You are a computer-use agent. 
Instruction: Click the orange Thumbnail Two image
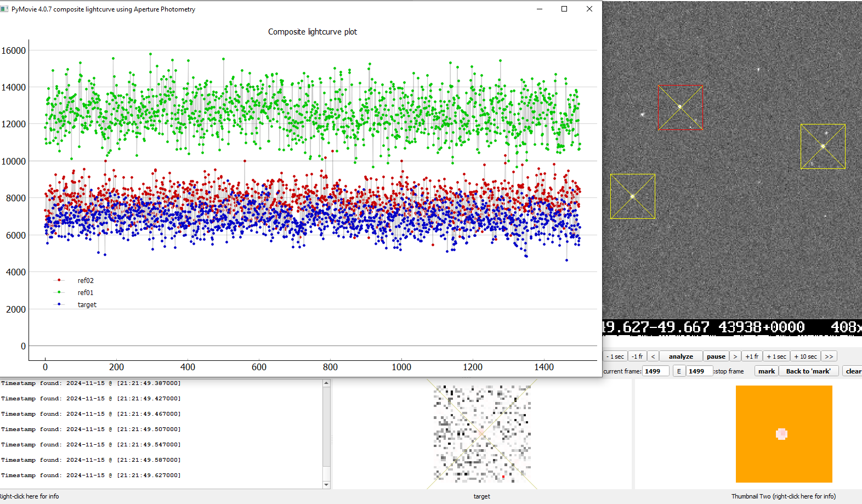[784, 434]
